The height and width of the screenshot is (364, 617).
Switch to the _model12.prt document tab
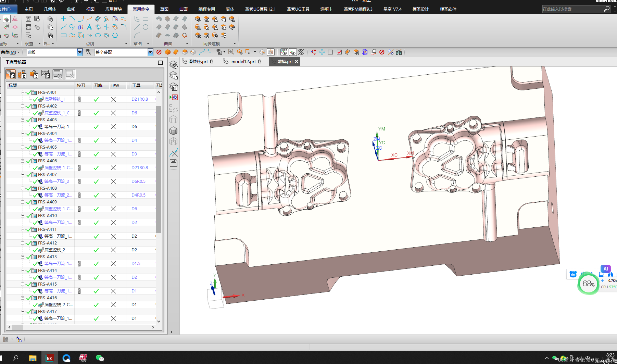coord(242,62)
